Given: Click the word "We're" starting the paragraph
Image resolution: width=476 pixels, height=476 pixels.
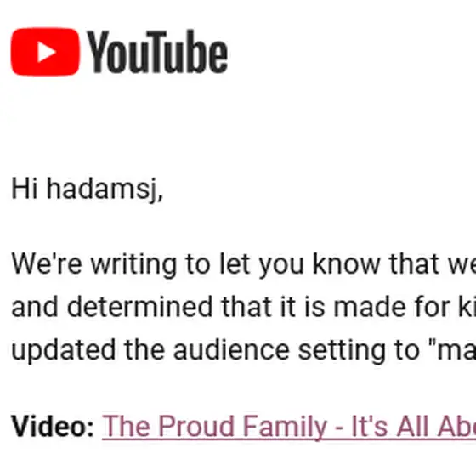Looking at the screenshot, I should coord(47,264).
